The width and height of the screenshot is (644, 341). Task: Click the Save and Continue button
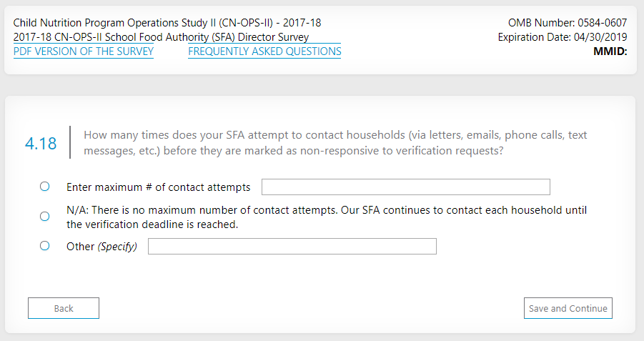click(x=568, y=308)
